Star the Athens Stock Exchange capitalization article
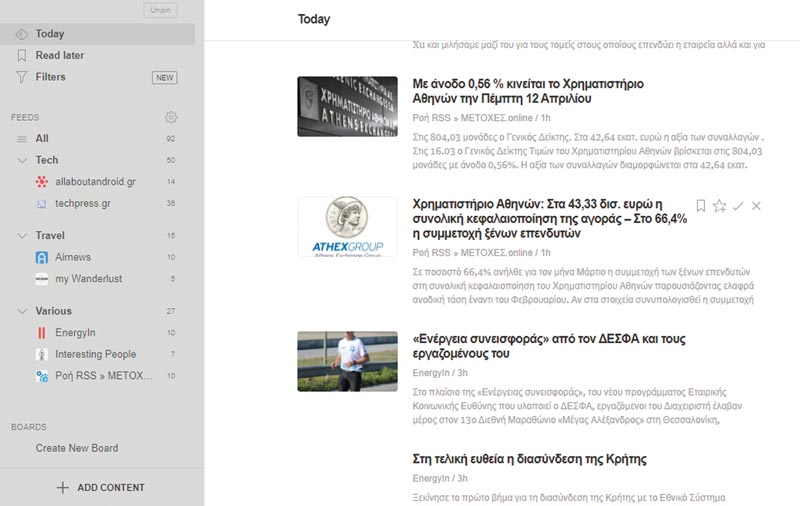Viewport: 800px width, 506px height. coord(719,206)
